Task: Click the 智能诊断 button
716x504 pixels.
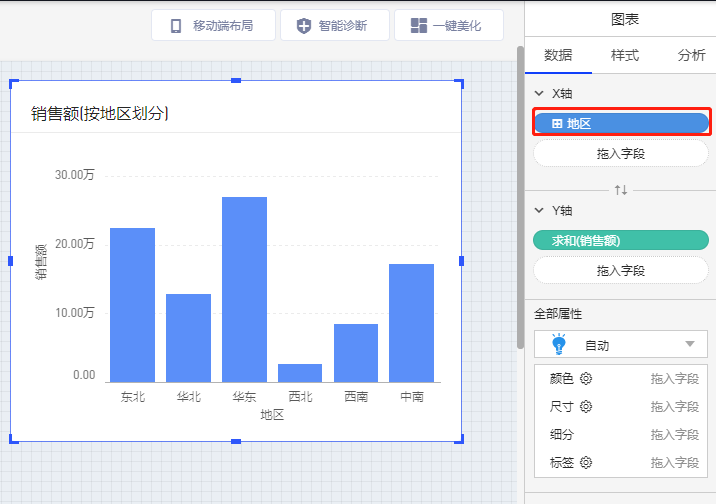Action: coord(335,26)
